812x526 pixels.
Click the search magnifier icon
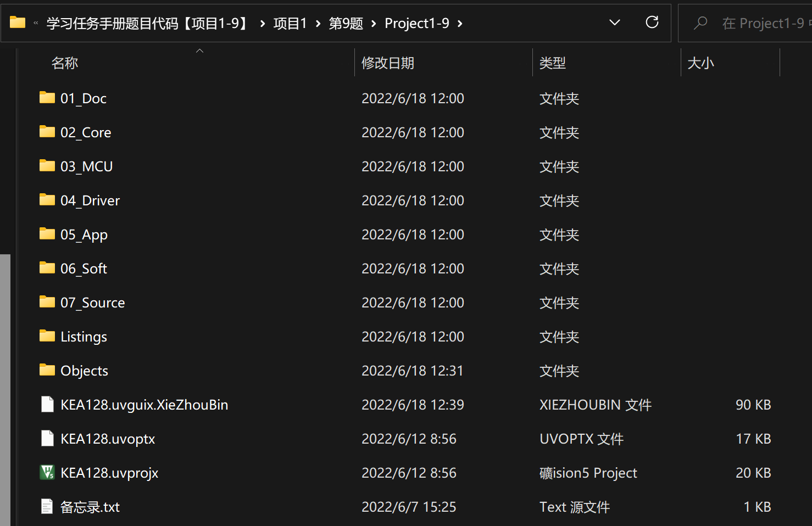(x=700, y=23)
